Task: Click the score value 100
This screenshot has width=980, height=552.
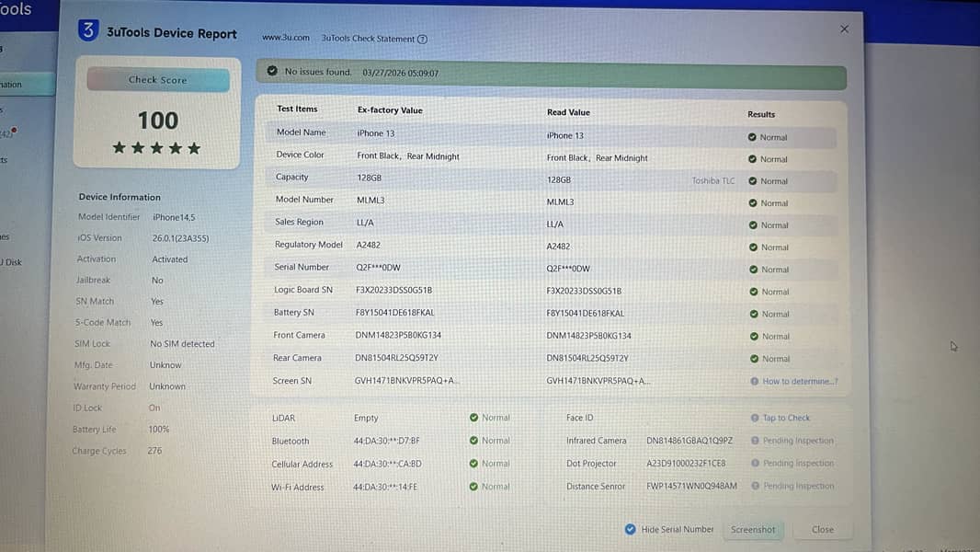Action: click(158, 121)
